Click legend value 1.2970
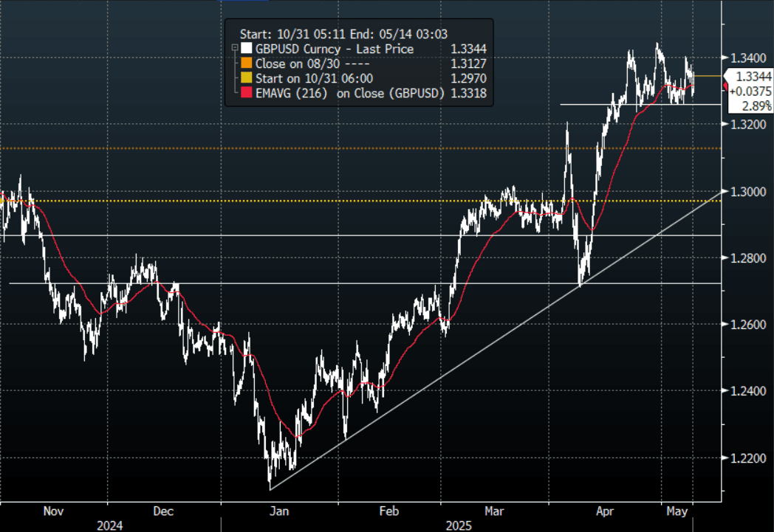774x532 pixels. click(468, 78)
